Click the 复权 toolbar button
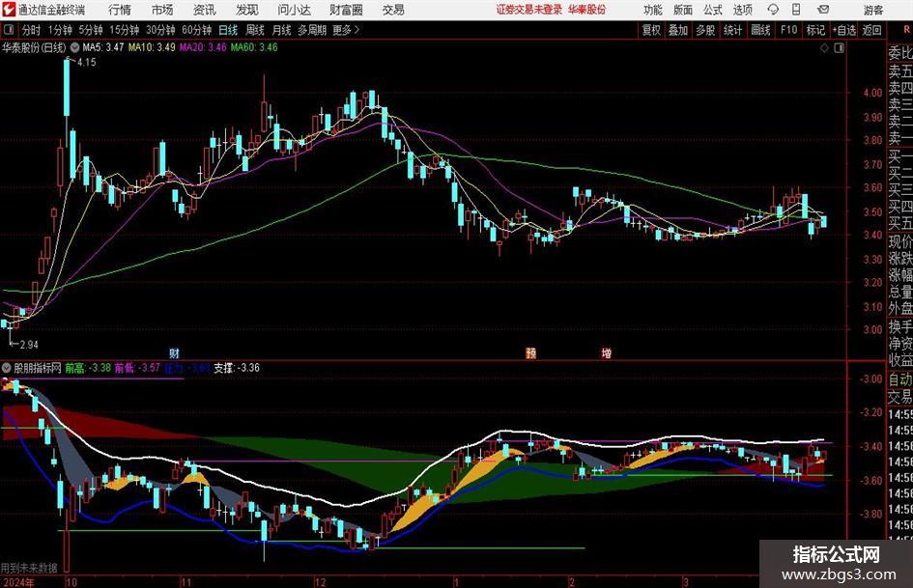The image size is (913, 588). pos(651,30)
